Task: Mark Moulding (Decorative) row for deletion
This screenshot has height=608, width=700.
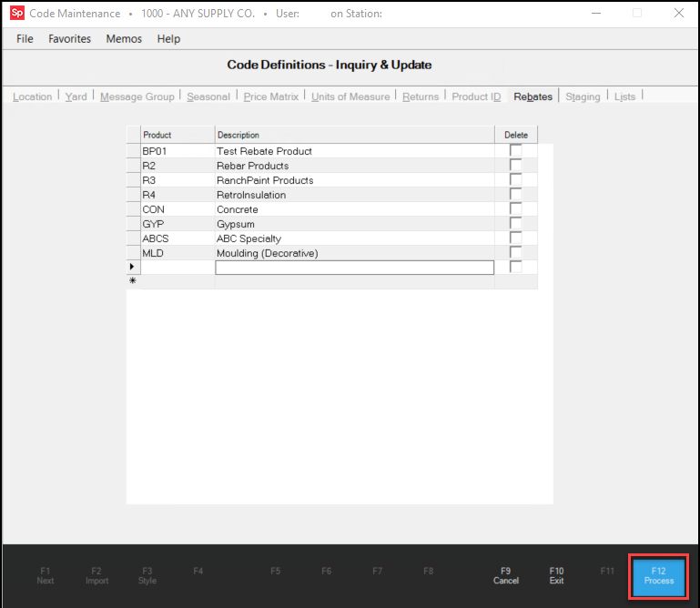Action: (x=516, y=253)
